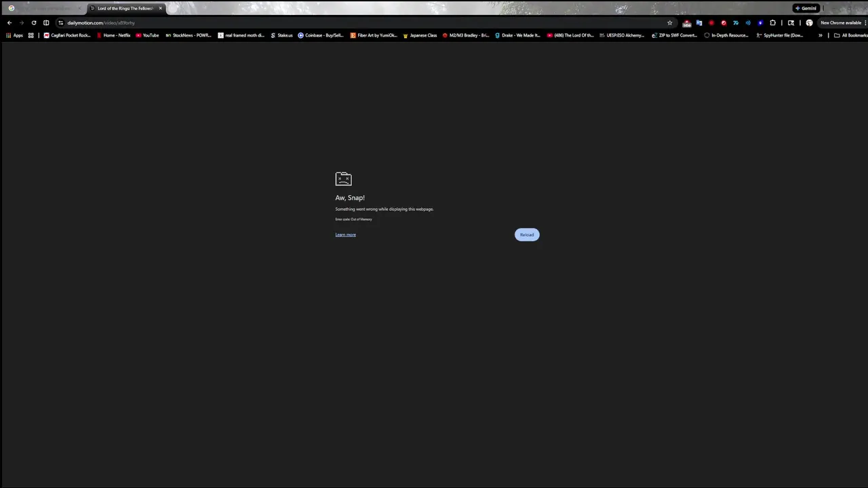Open the Gemini button in the title bar
This screenshot has height=488, width=868.
click(806, 8)
